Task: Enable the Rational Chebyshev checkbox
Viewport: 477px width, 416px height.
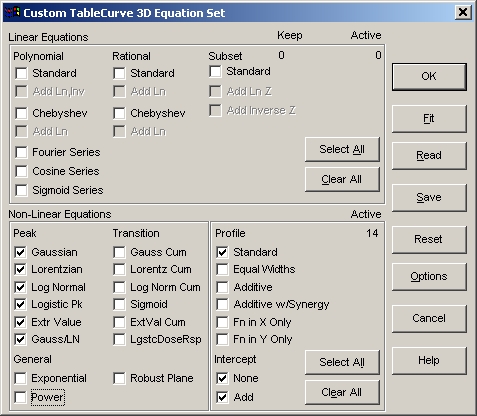Action: (x=119, y=113)
